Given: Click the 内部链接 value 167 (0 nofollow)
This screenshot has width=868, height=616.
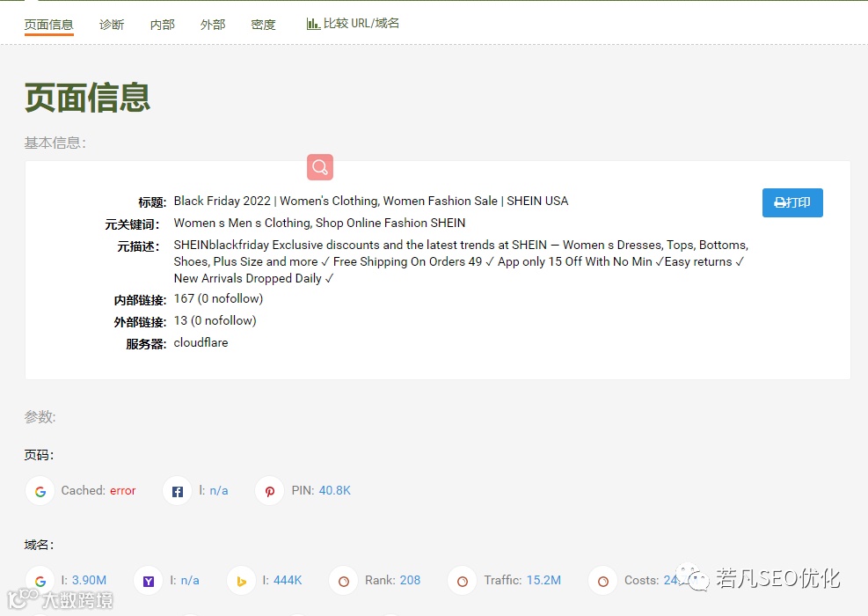Looking at the screenshot, I should point(218,299).
